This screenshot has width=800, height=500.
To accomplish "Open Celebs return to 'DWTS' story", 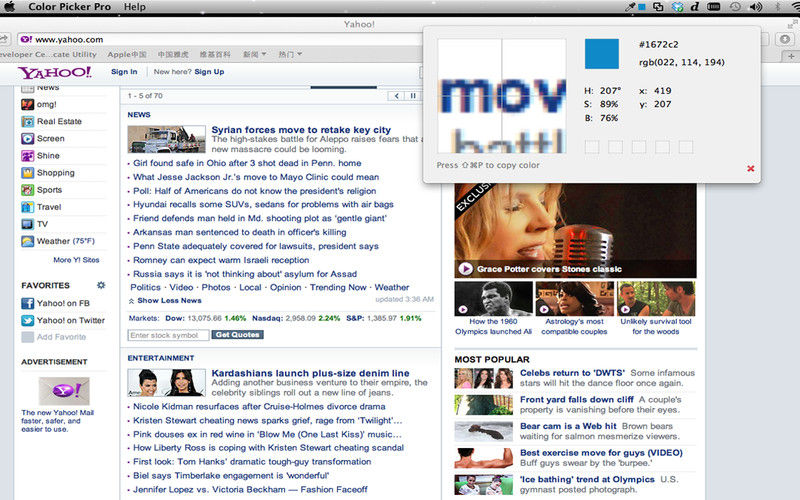I will (x=572, y=373).
